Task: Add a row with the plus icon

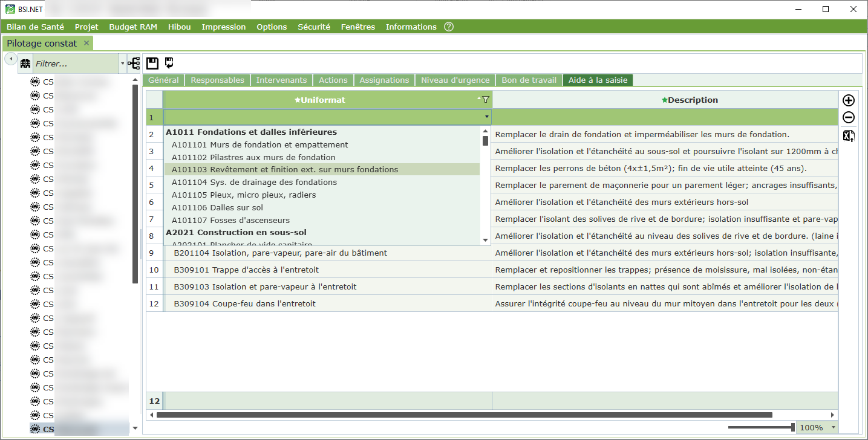Action: pyautogui.click(x=849, y=100)
